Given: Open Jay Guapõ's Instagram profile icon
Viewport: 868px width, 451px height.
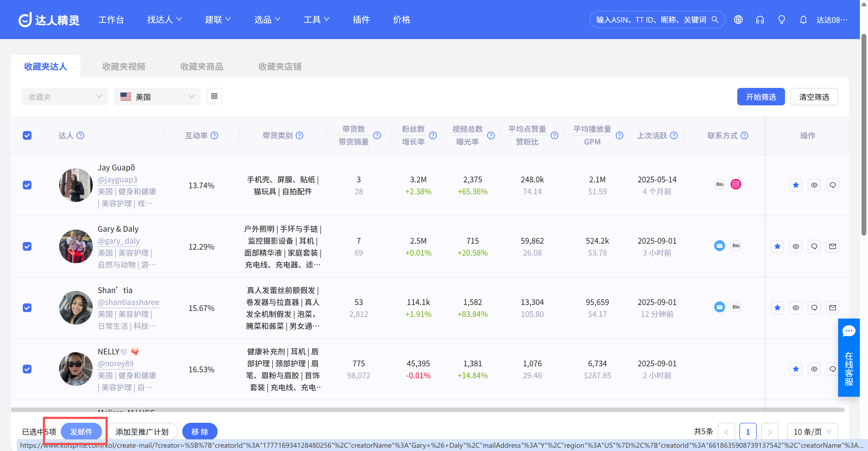Looking at the screenshot, I should pos(736,184).
